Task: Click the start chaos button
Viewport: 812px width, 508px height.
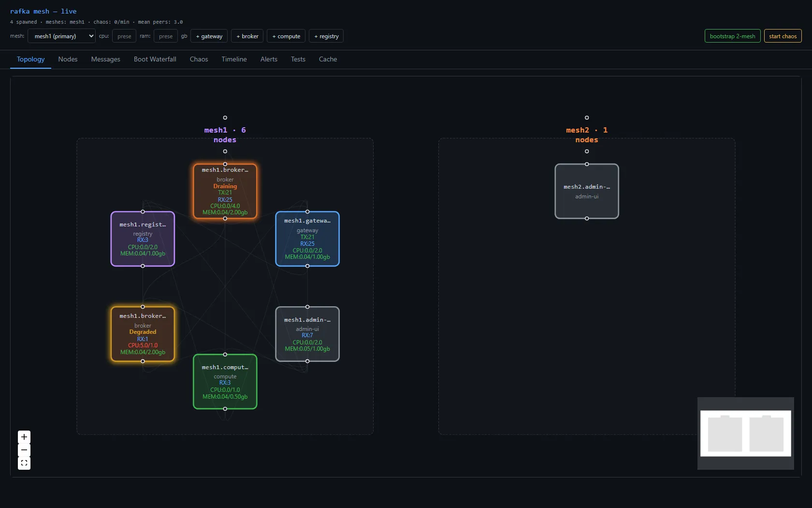Action: tap(783, 36)
